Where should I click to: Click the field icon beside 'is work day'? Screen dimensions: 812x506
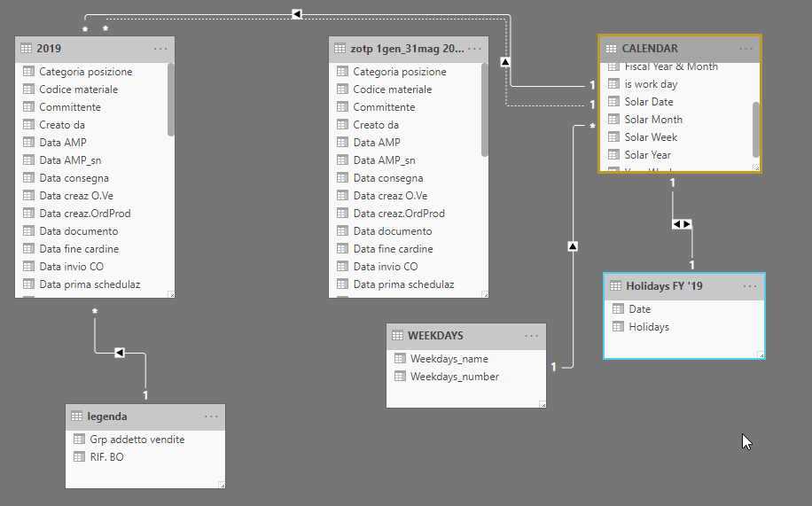[613, 84]
